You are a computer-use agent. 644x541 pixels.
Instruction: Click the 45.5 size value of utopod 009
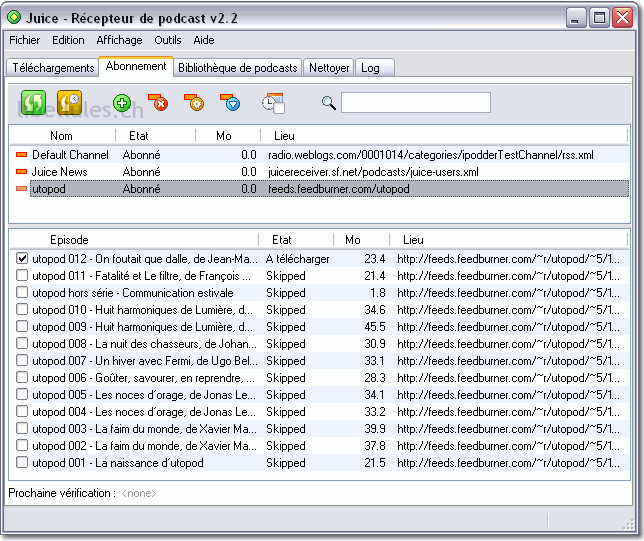(x=375, y=327)
